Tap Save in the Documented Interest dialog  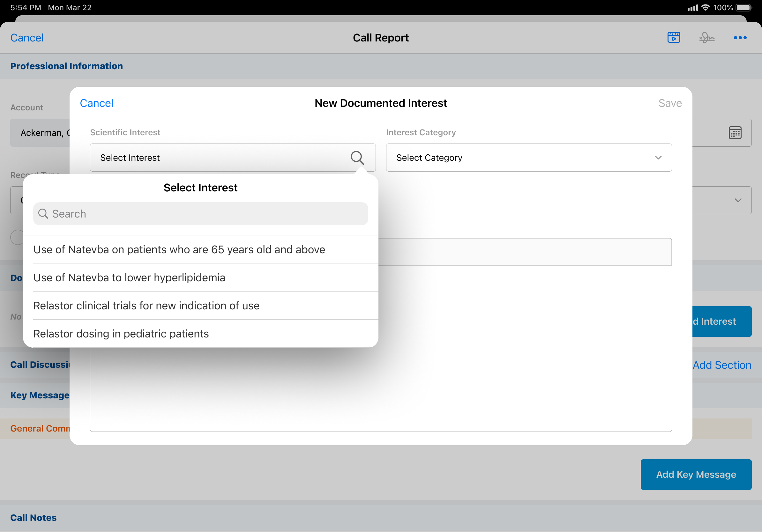670,103
